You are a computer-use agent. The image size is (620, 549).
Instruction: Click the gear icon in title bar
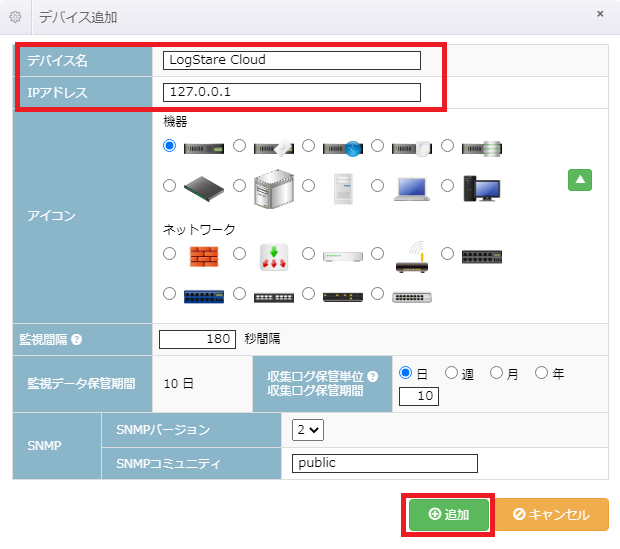(15, 17)
